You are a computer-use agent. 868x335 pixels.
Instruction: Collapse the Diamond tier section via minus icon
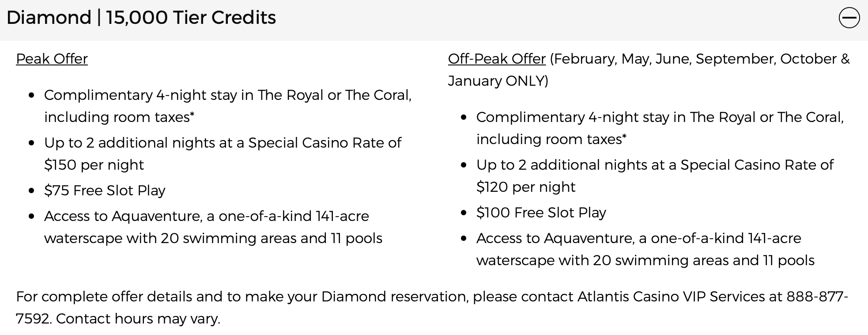point(849,18)
